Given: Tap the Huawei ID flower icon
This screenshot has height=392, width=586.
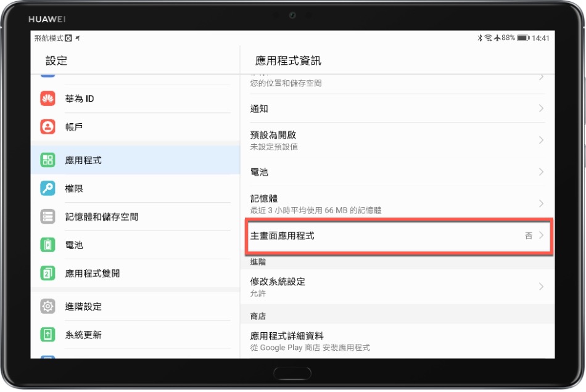Looking at the screenshot, I should point(47,99).
